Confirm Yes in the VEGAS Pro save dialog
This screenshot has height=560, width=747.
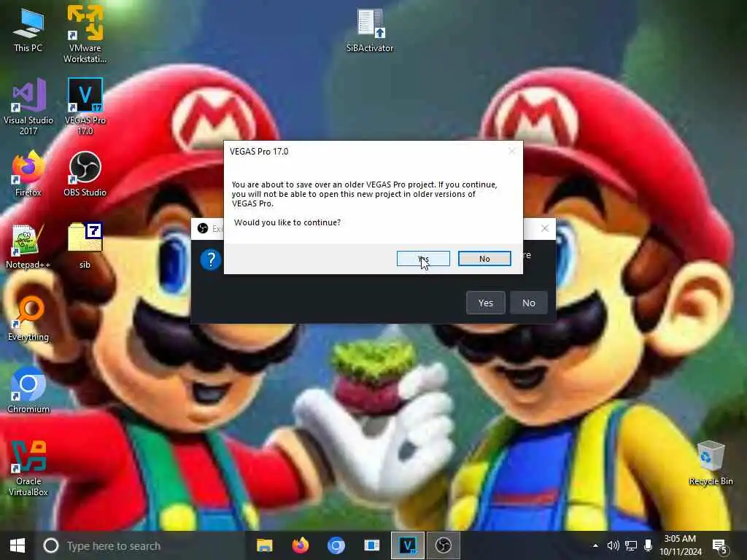pyautogui.click(x=423, y=259)
